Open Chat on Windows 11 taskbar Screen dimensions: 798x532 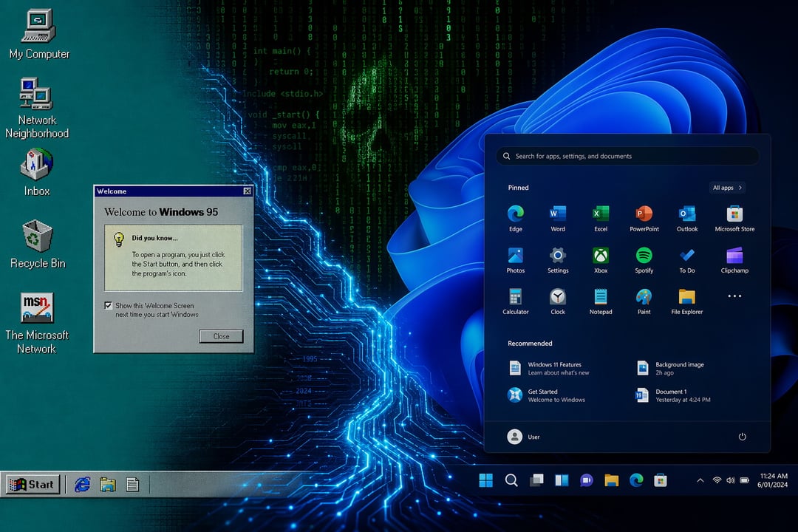(586, 480)
